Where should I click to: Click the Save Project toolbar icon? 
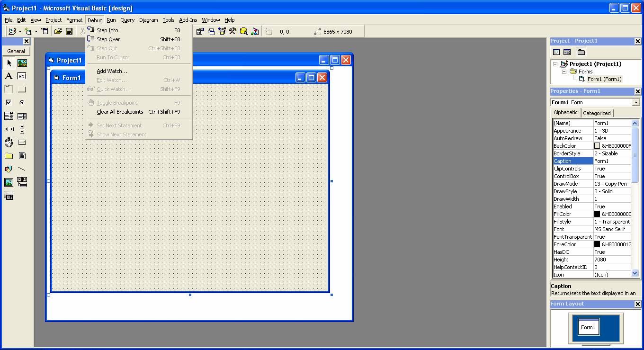pyautogui.click(x=69, y=31)
